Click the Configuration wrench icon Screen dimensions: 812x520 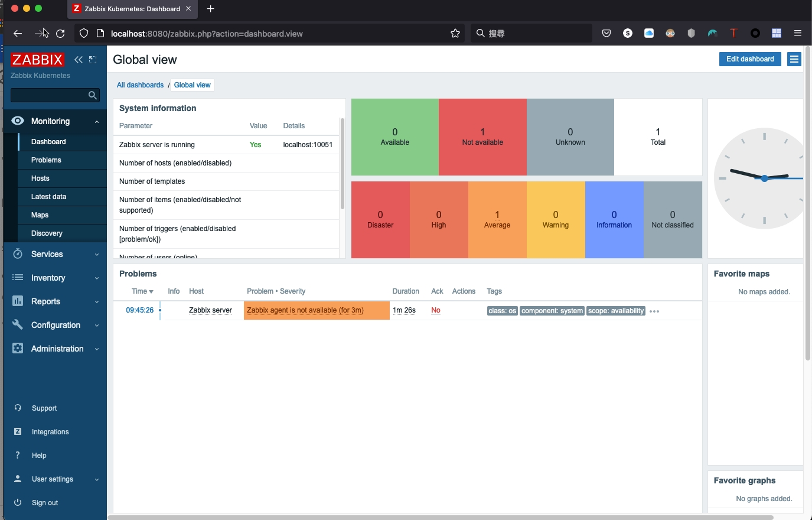click(x=18, y=324)
